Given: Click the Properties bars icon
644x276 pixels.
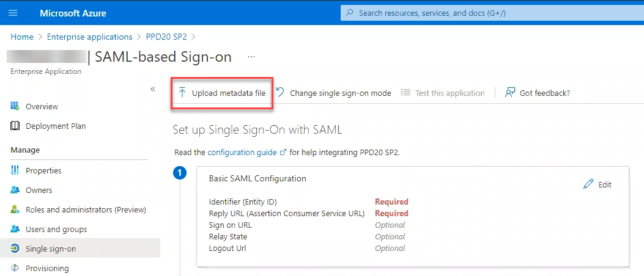Looking at the screenshot, I should point(15,170).
